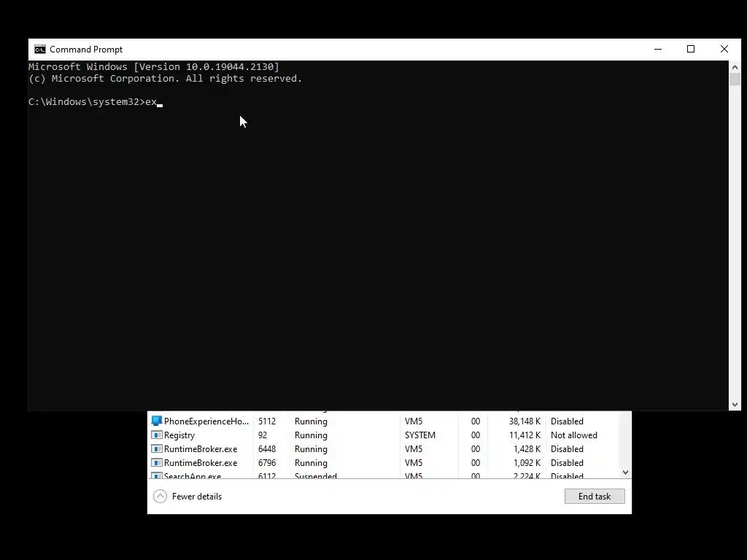Click Running status in Registry row
The height and width of the screenshot is (560, 747).
[311, 435]
